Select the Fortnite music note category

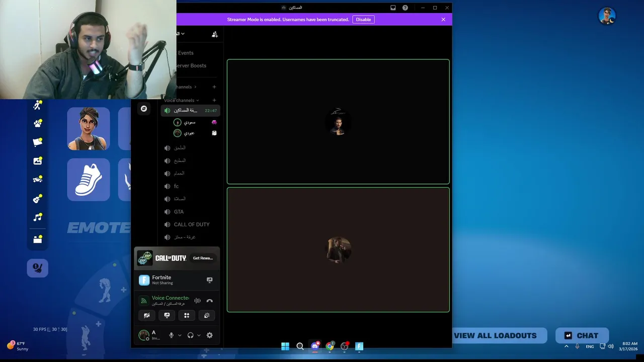(38, 217)
